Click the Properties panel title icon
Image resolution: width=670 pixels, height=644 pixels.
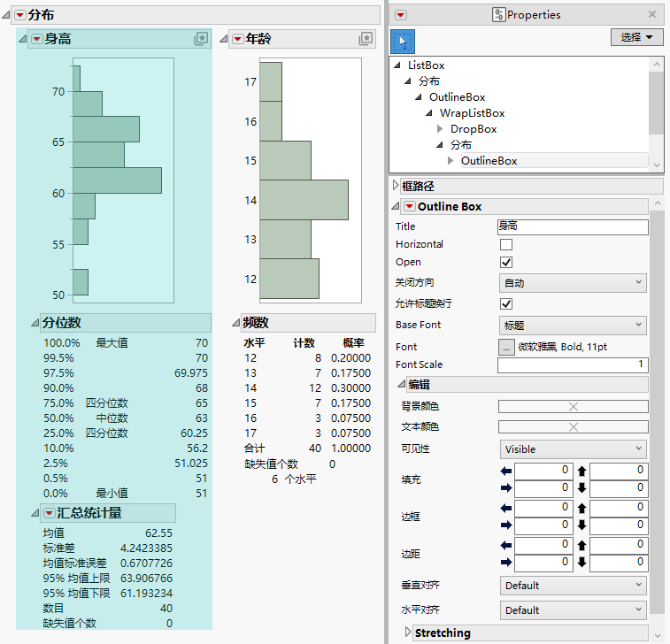498,14
